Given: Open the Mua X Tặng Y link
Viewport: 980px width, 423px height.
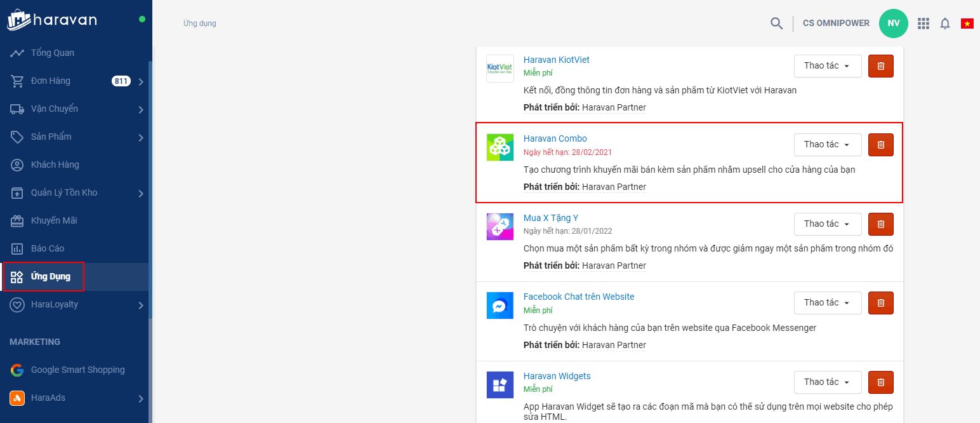Looking at the screenshot, I should 550,218.
